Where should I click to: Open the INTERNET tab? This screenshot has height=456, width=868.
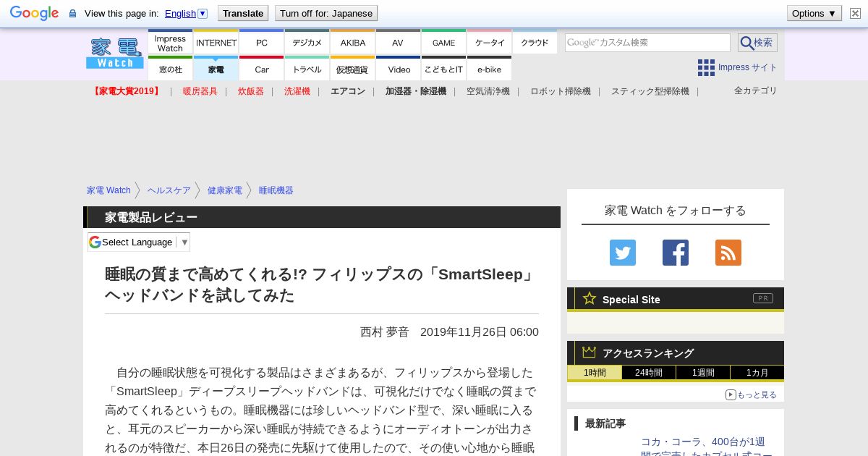point(216,43)
